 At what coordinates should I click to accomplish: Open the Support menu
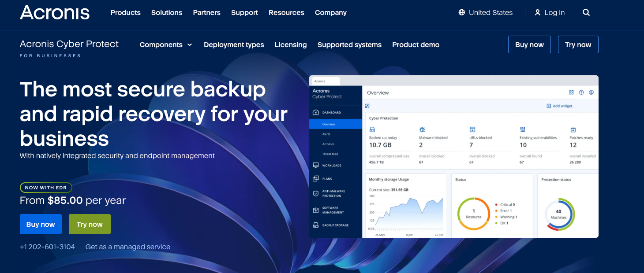pyautogui.click(x=244, y=12)
